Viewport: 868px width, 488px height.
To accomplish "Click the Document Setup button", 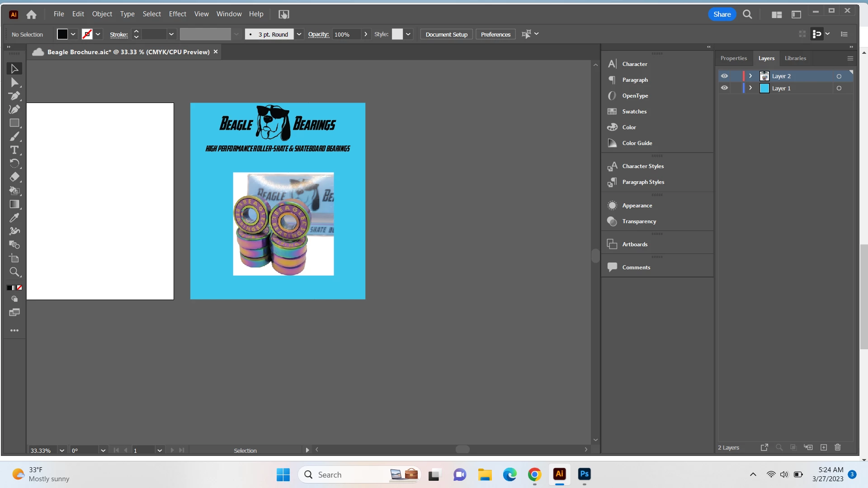I will tap(446, 34).
